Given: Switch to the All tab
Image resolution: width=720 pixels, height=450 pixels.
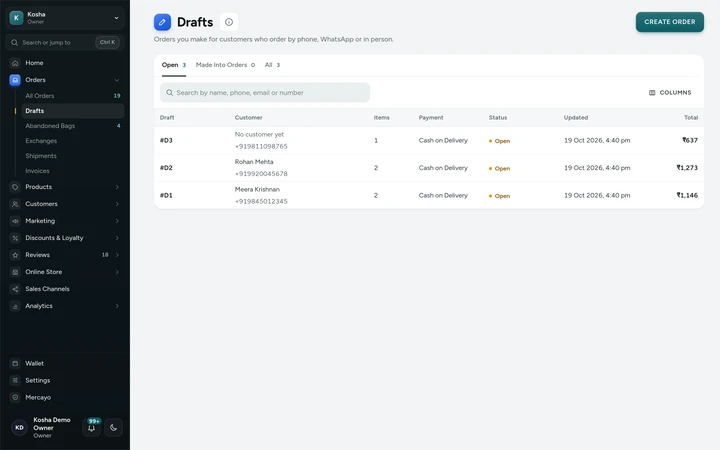Looking at the screenshot, I should [272, 65].
